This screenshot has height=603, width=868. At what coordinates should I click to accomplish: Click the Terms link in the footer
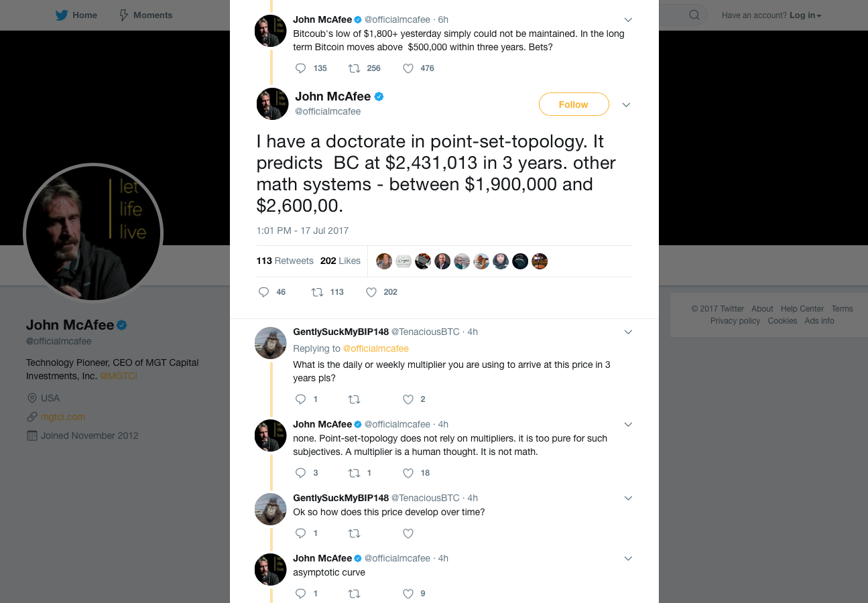[x=842, y=308]
